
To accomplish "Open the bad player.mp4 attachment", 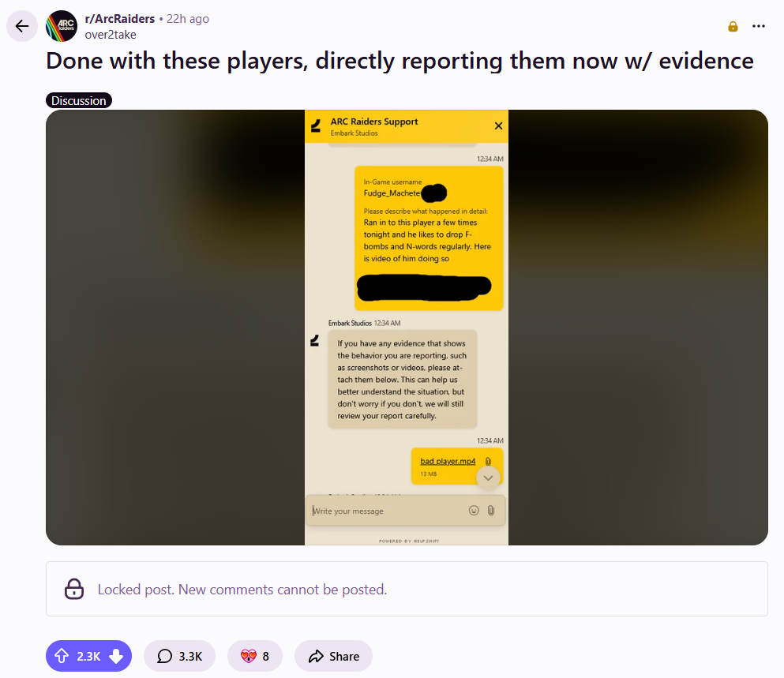I will coord(448,461).
